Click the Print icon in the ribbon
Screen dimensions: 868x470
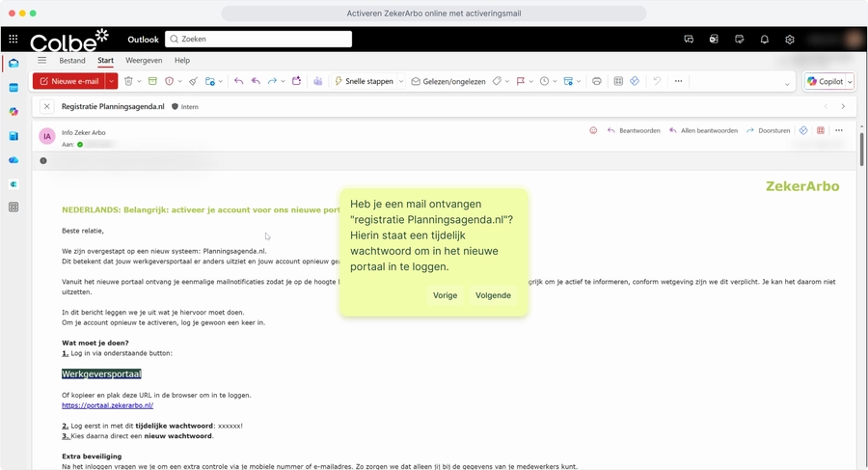[596, 82]
